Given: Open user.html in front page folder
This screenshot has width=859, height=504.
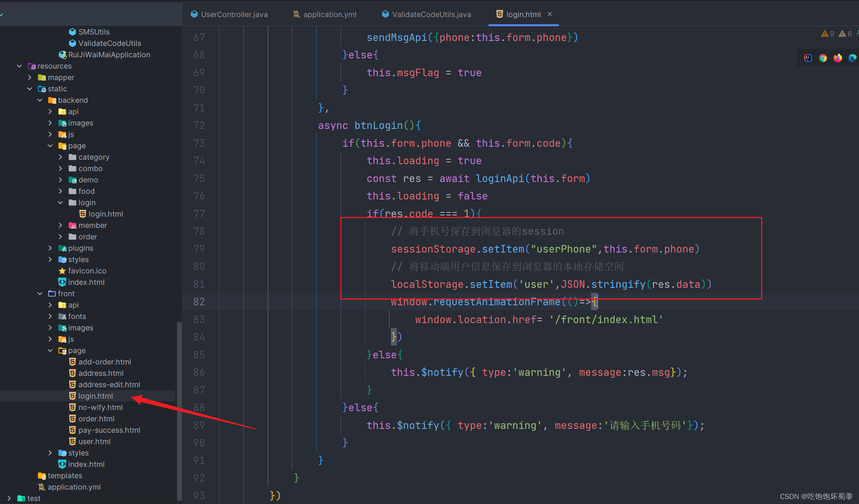Looking at the screenshot, I should pyautogui.click(x=94, y=441).
